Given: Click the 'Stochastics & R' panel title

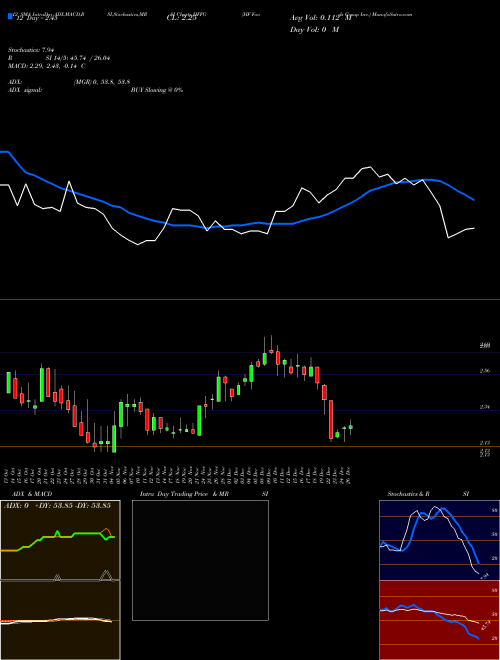Looking at the screenshot, I should pyautogui.click(x=408, y=494).
